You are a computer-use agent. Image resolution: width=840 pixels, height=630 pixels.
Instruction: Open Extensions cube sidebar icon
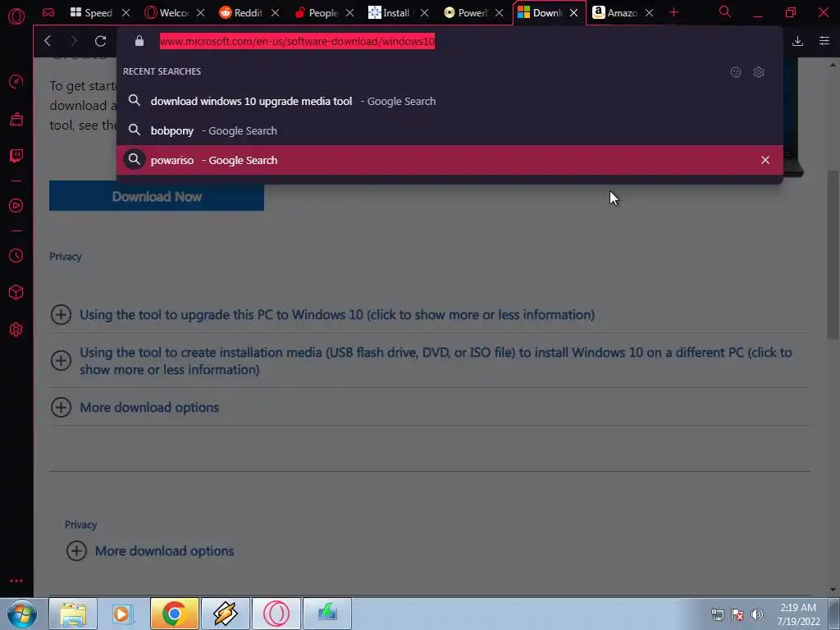point(16,292)
